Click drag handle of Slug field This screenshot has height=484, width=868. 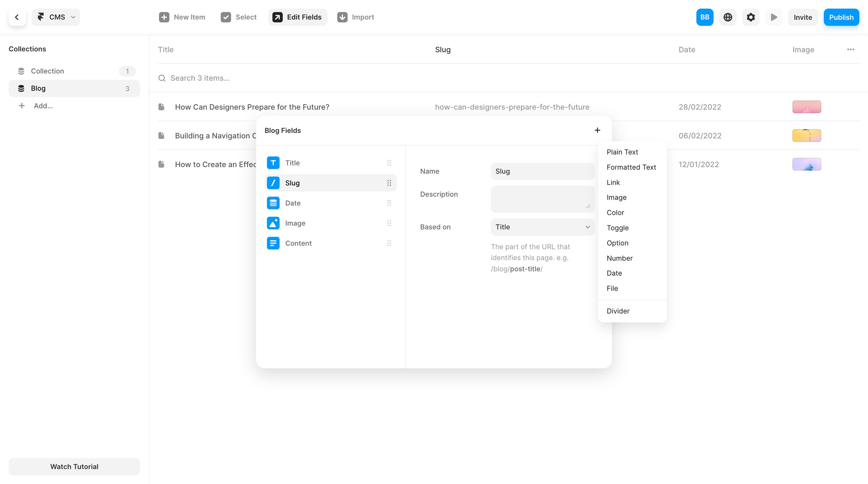(389, 183)
